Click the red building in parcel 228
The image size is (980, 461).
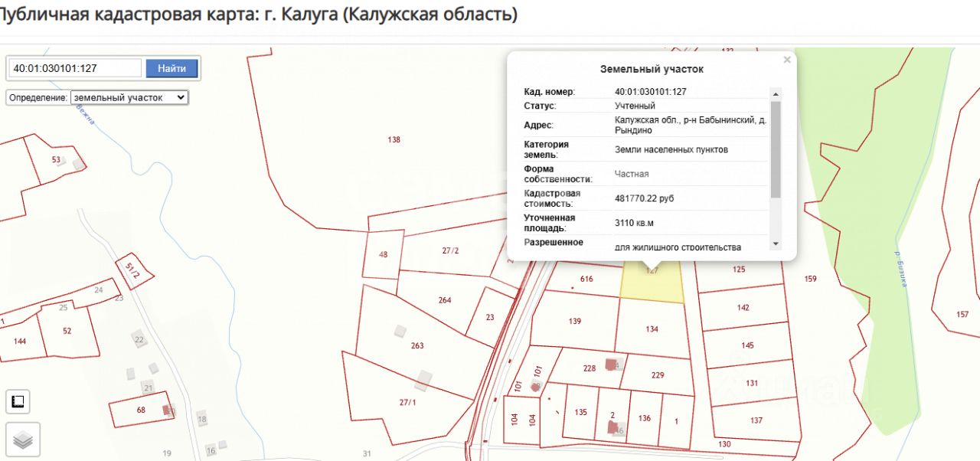click(x=611, y=365)
